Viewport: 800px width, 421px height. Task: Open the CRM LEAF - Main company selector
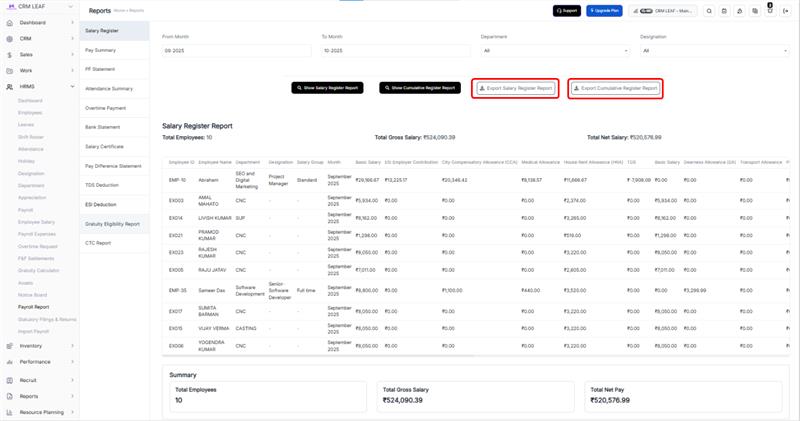pos(663,11)
